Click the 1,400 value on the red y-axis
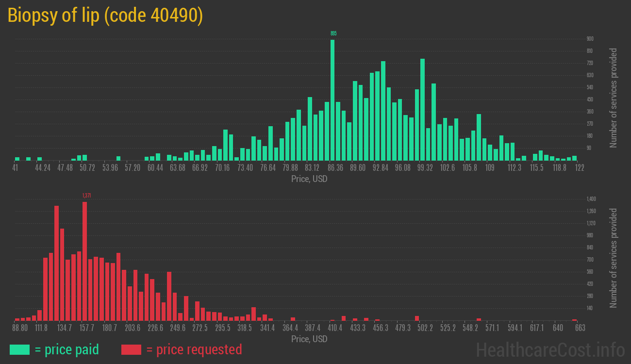This screenshot has height=364, width=631. tap(591, 199)
